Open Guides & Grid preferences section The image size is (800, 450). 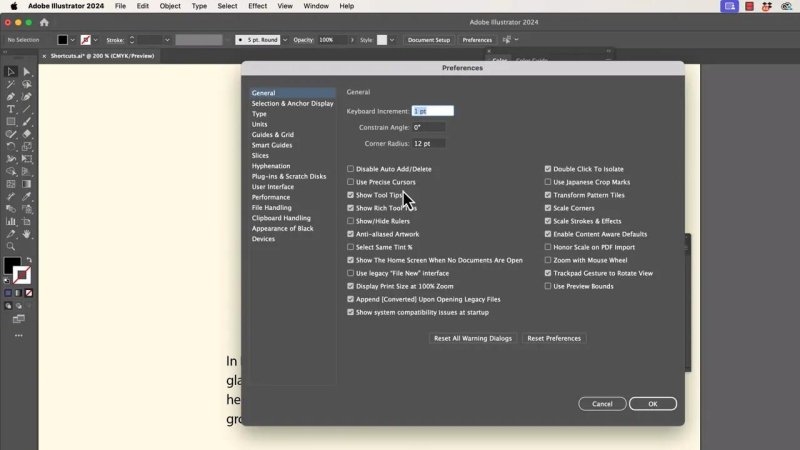pyautogui.click(x=272, y=135)
